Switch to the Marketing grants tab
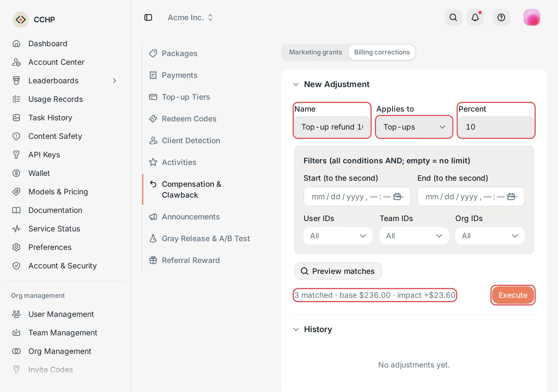 [x=316, y=52]
